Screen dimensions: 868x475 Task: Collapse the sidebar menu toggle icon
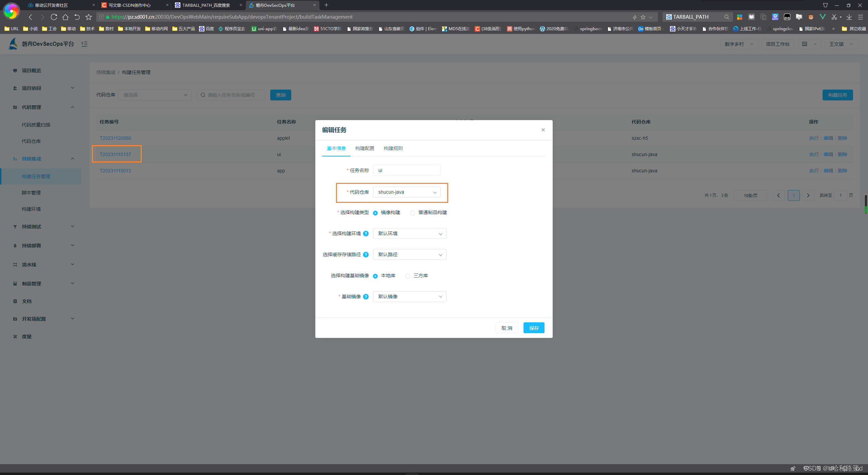pos(84,44)
